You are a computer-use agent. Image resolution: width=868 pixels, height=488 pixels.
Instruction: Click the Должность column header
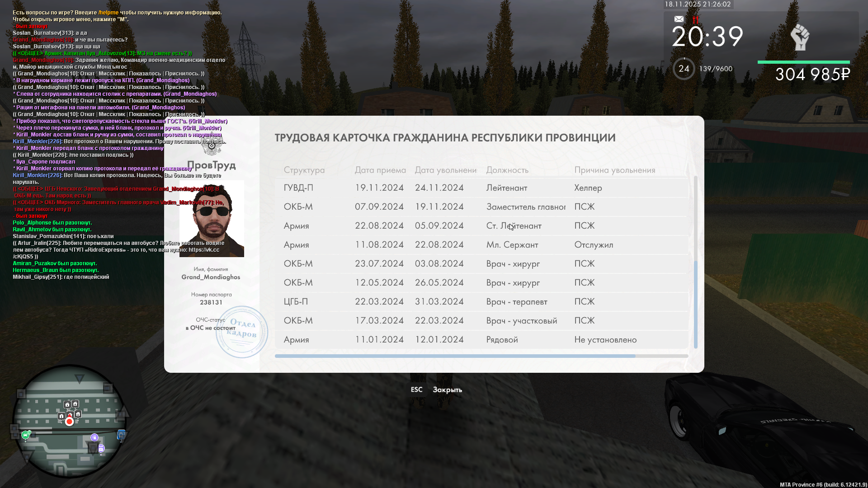tap(507, 170)
